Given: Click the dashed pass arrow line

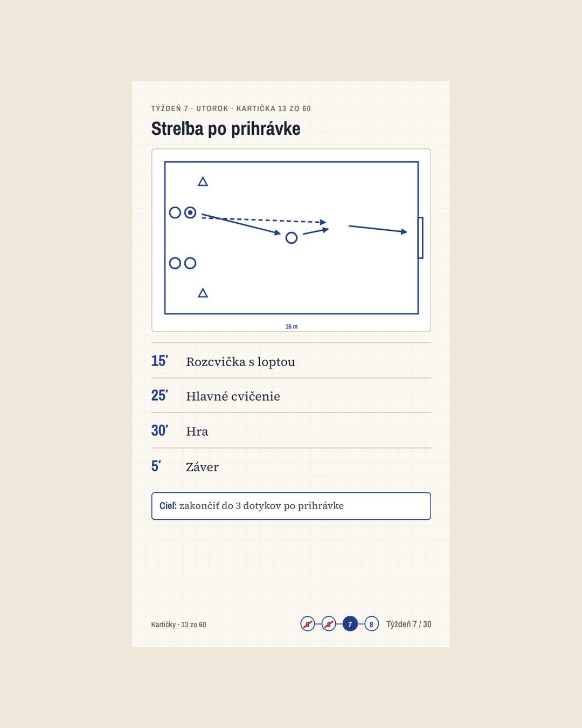Looking at the screenshot, I should (x=264, y=219).
